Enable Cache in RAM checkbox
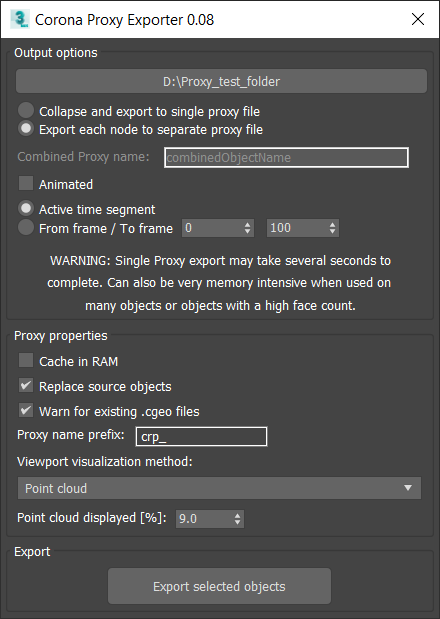This screenshot has width=440, height=619. [26, 360]
